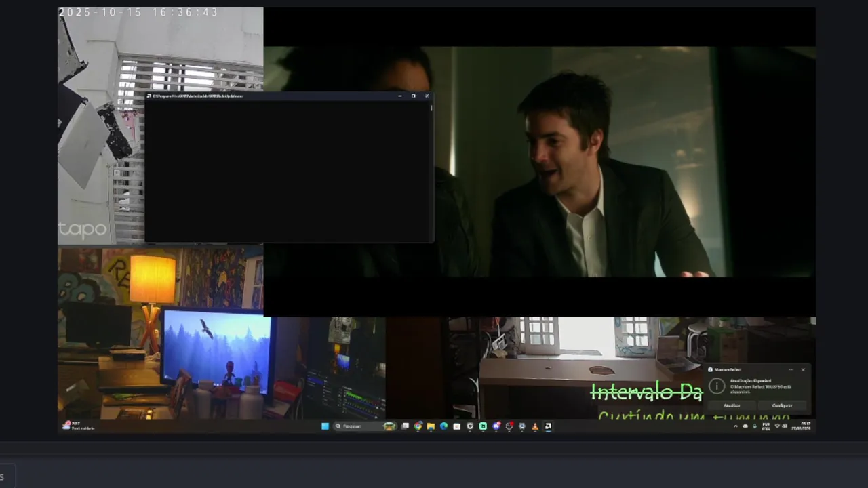The width and height of the screenshot is (868, 488).
Task: Dismiss the Macrium Reflect notification
Action: [x=803, y=369]
